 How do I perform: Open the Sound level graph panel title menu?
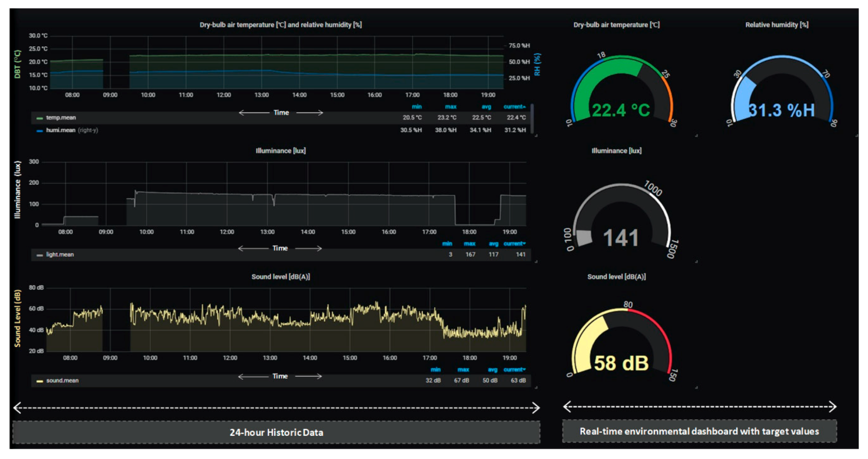tap(280, 277)
